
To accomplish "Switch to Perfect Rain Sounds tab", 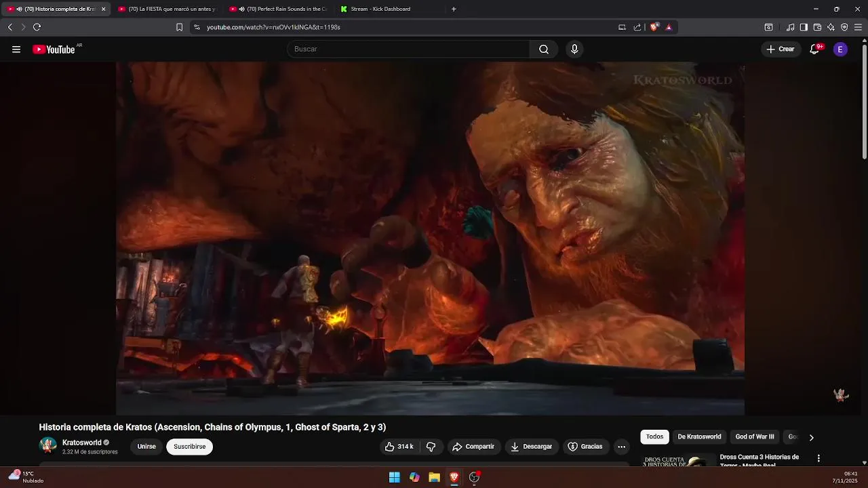I will (278, 9).
